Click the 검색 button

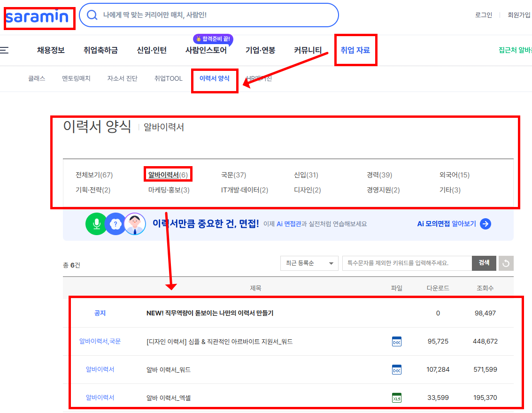(484, 263)
